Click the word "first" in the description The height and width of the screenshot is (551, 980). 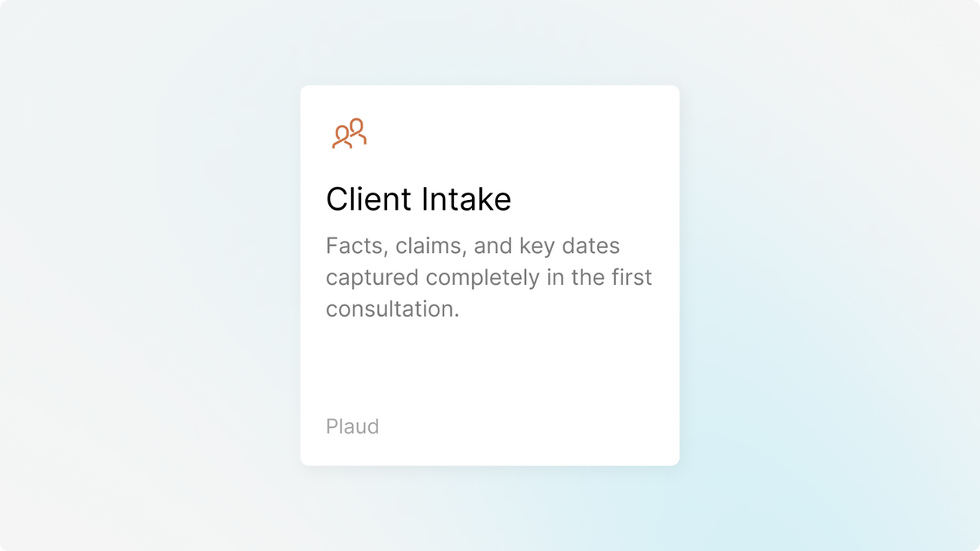tap(633, 278)
